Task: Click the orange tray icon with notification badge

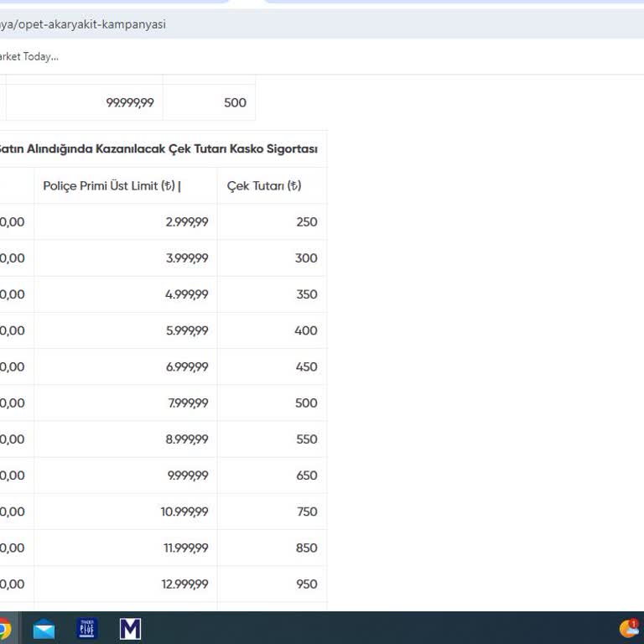Action: coord(629,627)
